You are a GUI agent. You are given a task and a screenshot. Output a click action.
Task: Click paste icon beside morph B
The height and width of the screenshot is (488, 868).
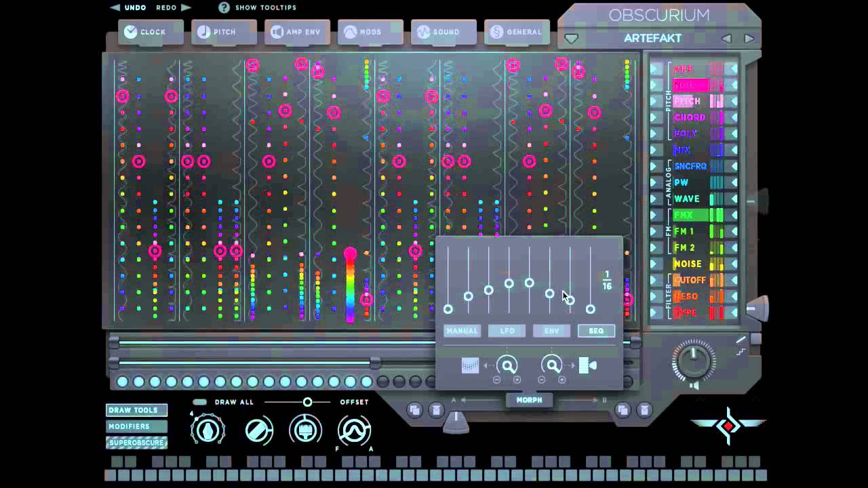click(x=644, y=409)
